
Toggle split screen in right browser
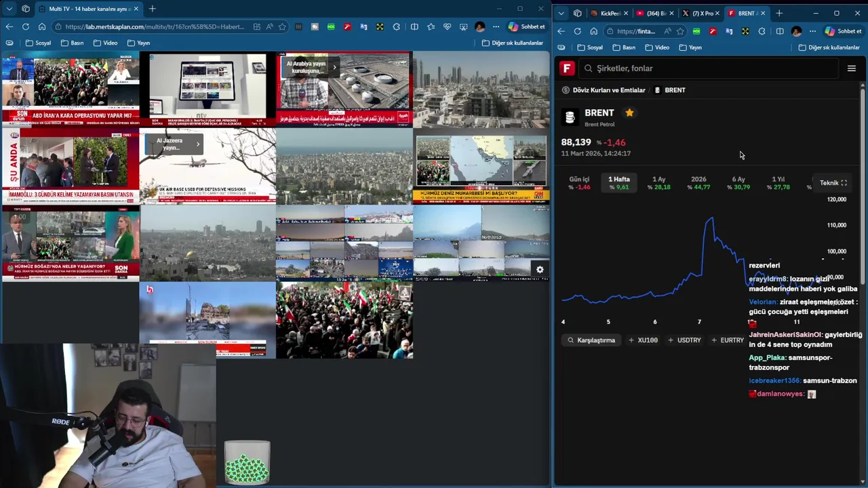point(780,31)
